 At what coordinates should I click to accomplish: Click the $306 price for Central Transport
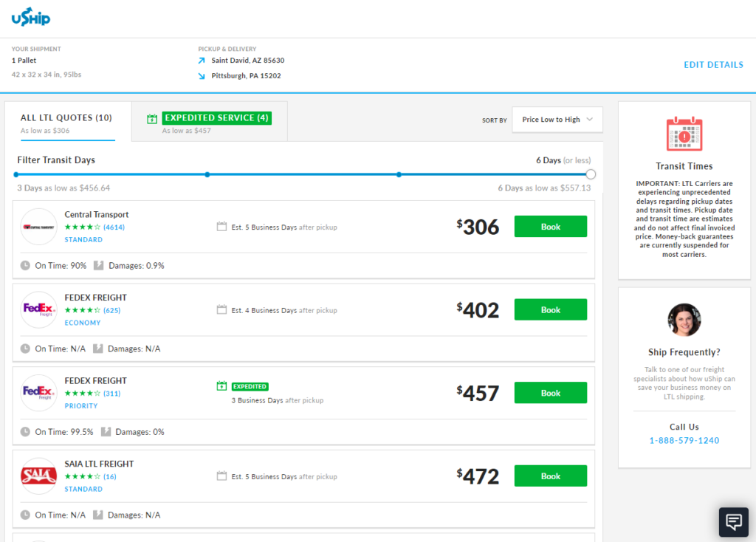(478, 227)
